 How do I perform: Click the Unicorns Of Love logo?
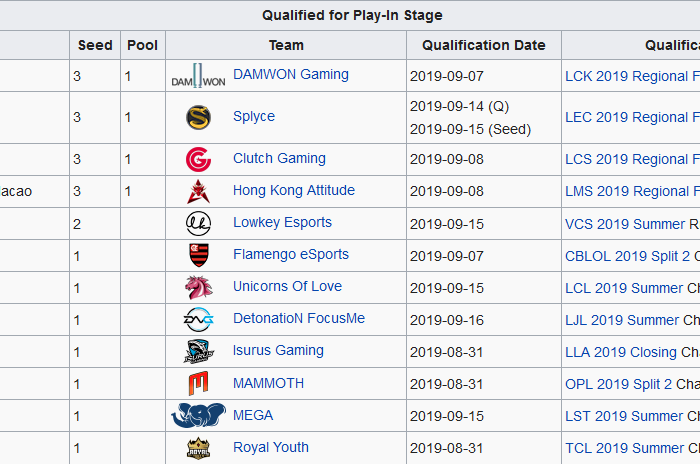point(198,287)
